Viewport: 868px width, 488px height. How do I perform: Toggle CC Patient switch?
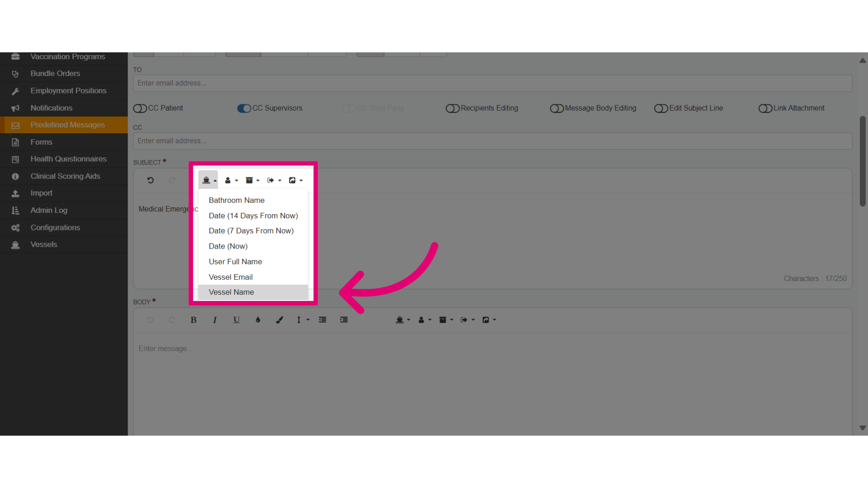pos(140,108)
